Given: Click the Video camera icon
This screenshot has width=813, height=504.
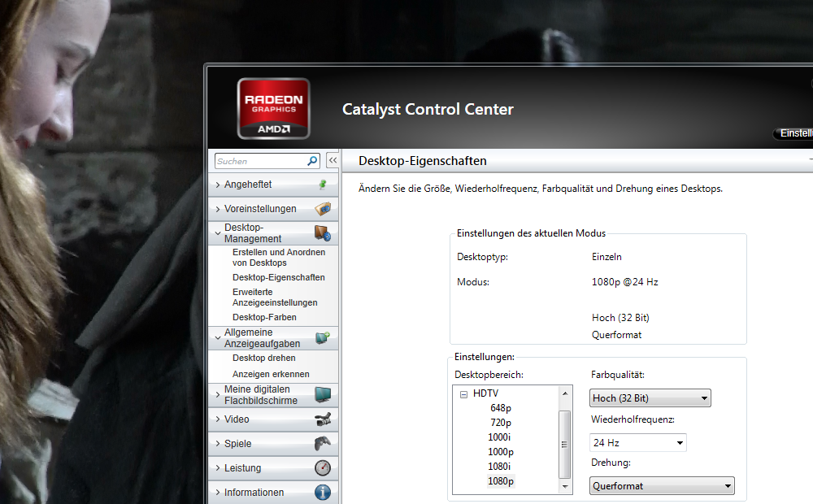Looking at the screenshot, I should [x=323, y=419].
